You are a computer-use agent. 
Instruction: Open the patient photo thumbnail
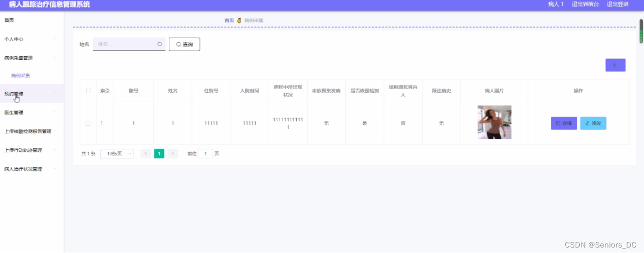pyautogui.click(x=494, y=122)
